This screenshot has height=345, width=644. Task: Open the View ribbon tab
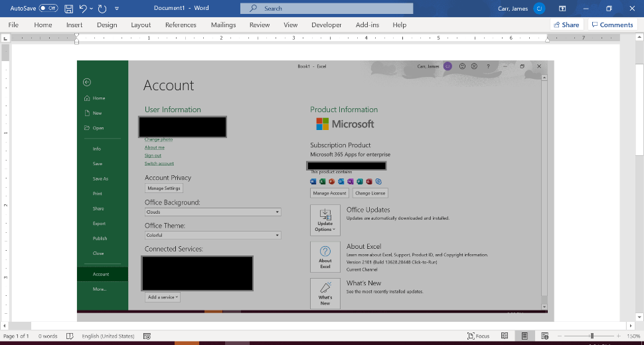pos(290,25)
